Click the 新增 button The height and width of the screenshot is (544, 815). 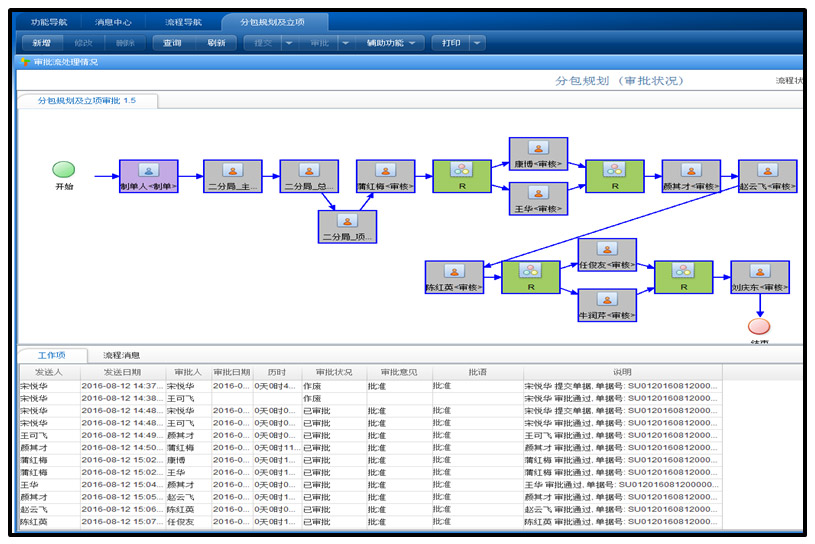click(42, 43)
